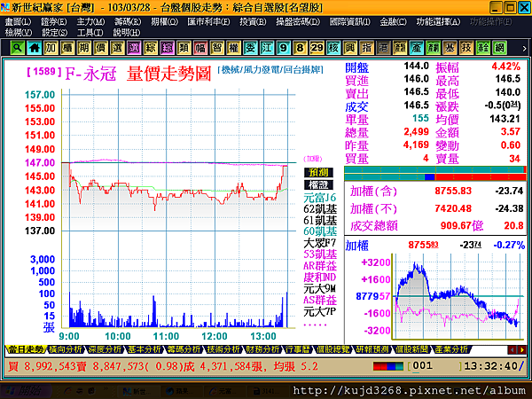The height and width of the screenshot is (399, 532).
Task: Expand toolbar with right arrow chevron
Action: tap(524, 48)
